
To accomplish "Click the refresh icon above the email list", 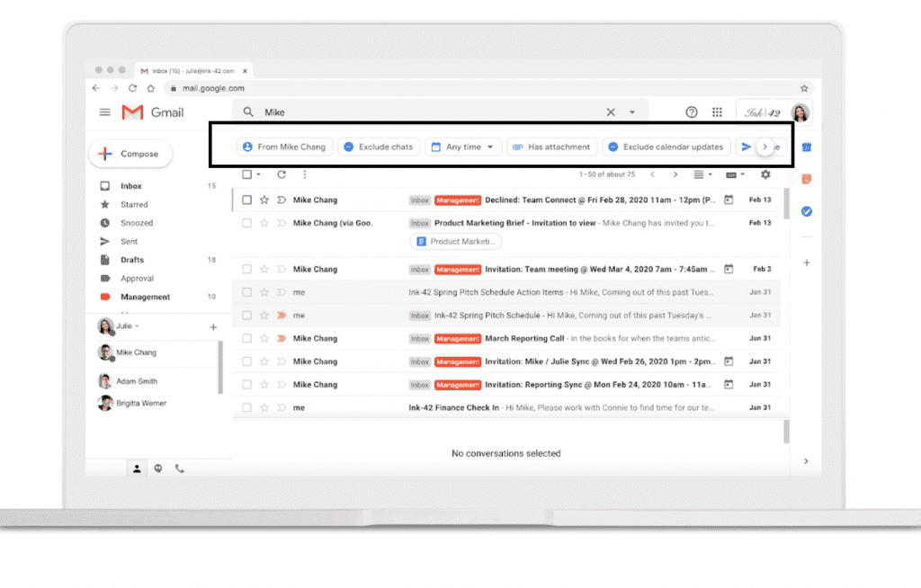I will click(282, 174).
